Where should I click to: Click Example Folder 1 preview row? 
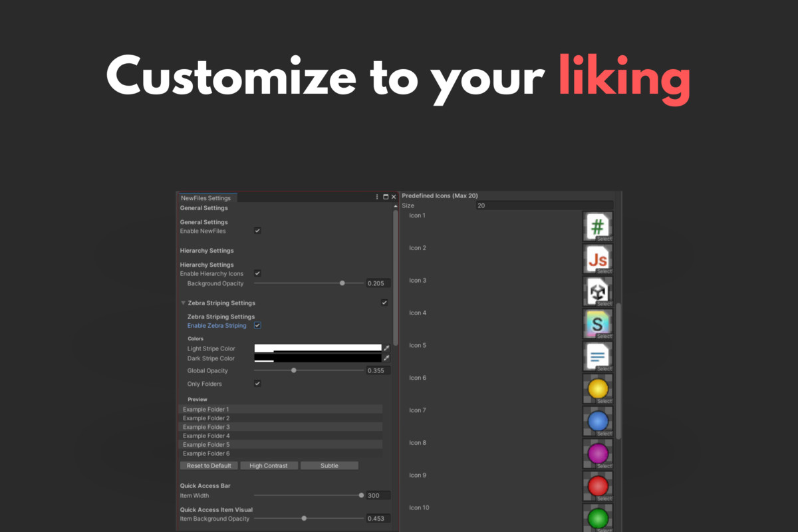pos(281,409)
